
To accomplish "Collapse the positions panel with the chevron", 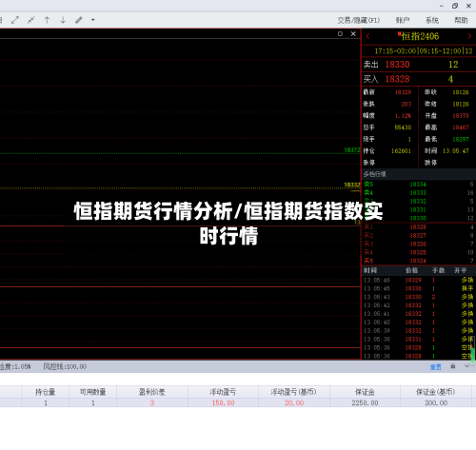I will click(x=466, y=366).
